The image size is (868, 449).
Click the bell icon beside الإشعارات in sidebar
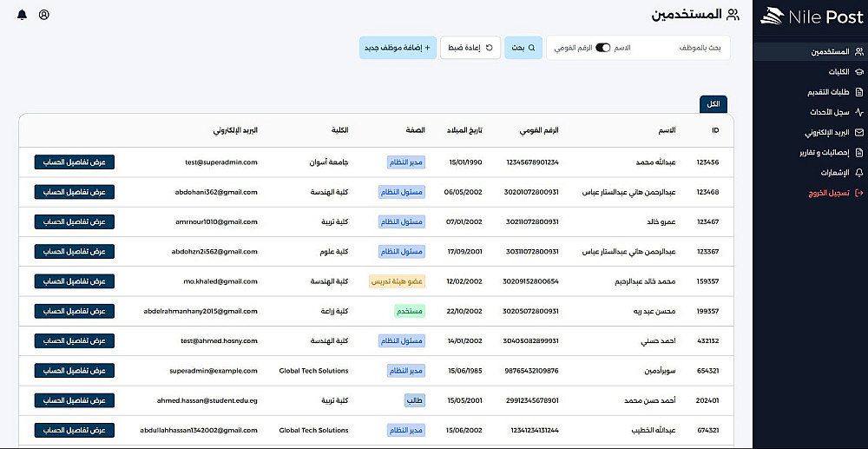click(858, 173)
